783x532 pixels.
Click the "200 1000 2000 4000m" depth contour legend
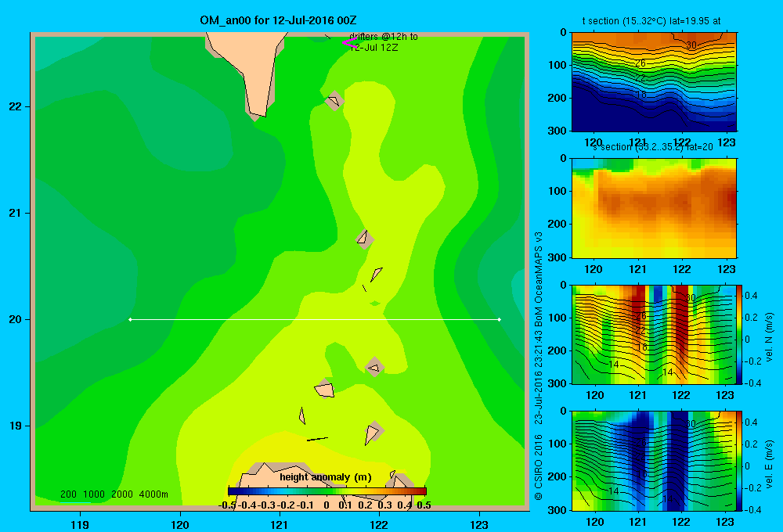[114, 494]
